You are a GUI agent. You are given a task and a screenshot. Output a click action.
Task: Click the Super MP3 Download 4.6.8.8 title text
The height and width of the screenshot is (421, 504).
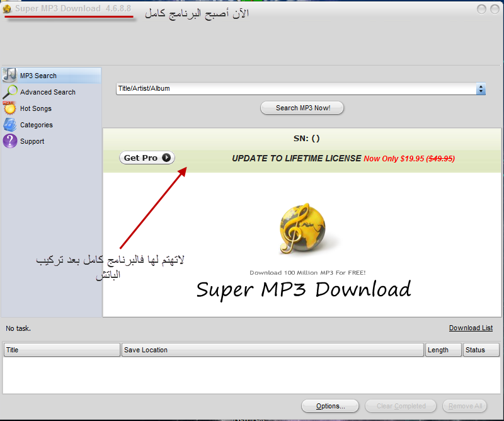tap(73, 8)
